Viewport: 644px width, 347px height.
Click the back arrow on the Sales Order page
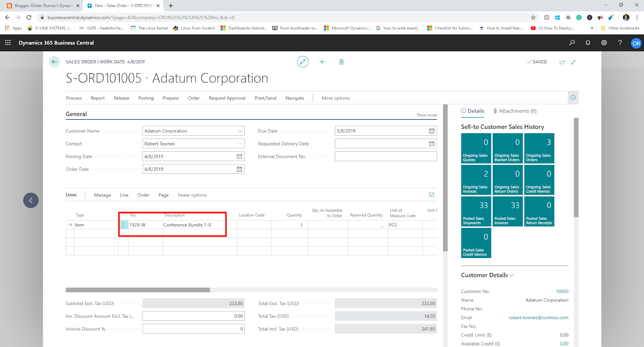[54, 62]
